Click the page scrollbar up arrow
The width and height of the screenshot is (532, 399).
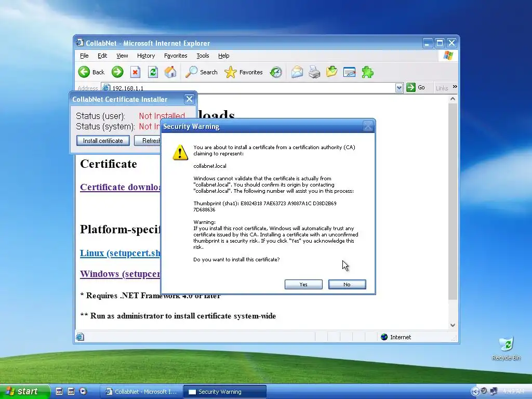[x=453, y=99]
